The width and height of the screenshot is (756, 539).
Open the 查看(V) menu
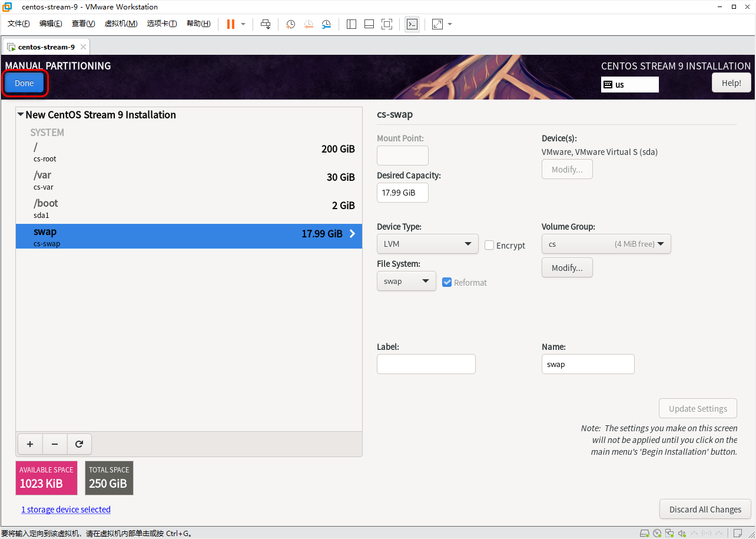point(83,24)
